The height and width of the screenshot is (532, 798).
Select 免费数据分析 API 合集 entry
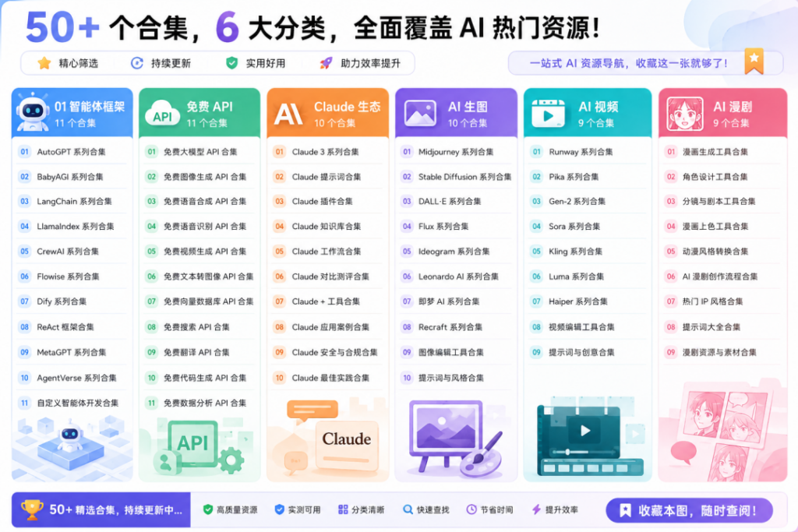click(199, 403)
